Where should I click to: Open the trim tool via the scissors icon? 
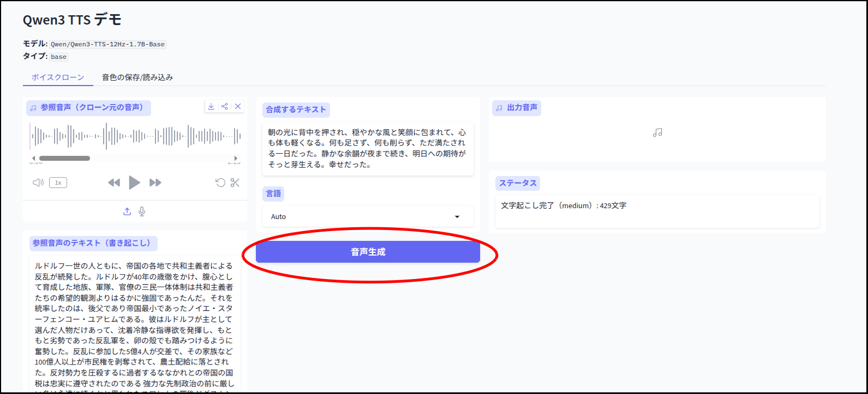pyautogui.click(x=235, y=183)
